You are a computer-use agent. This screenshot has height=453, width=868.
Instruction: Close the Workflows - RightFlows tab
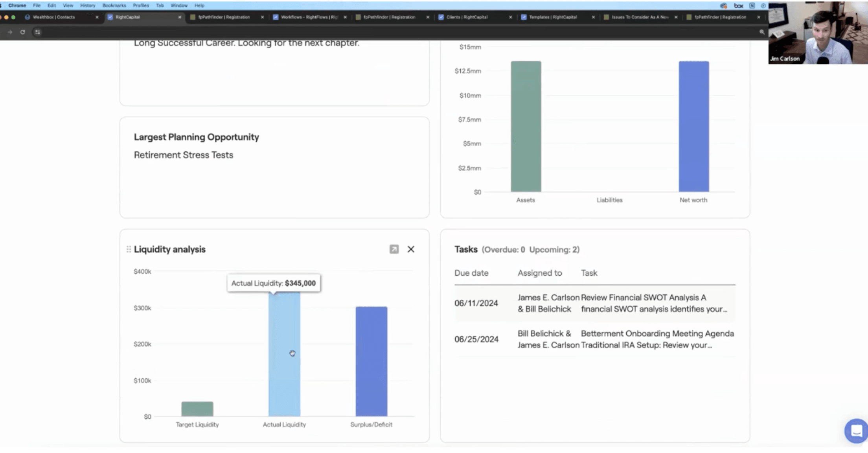tap(345, 17)
